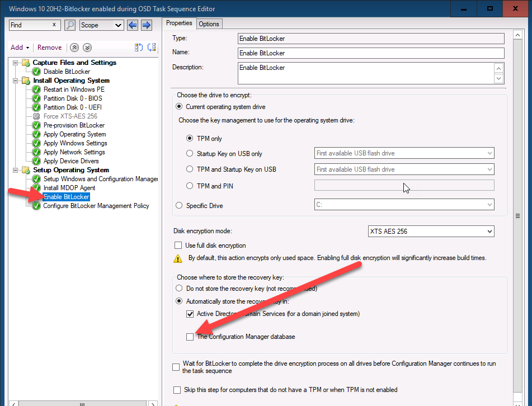532x406 pixels.
Task: Switch to the Options tab
Action: click(209, 24)
